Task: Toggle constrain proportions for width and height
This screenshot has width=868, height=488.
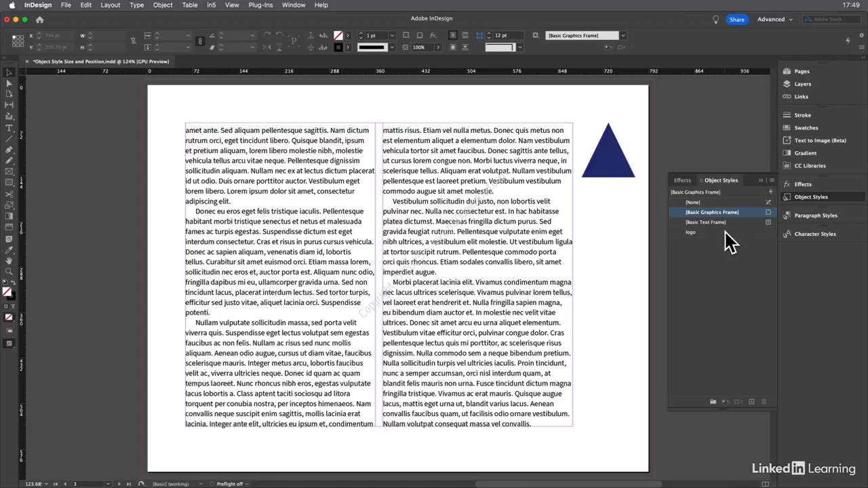Action: (133, 41)
